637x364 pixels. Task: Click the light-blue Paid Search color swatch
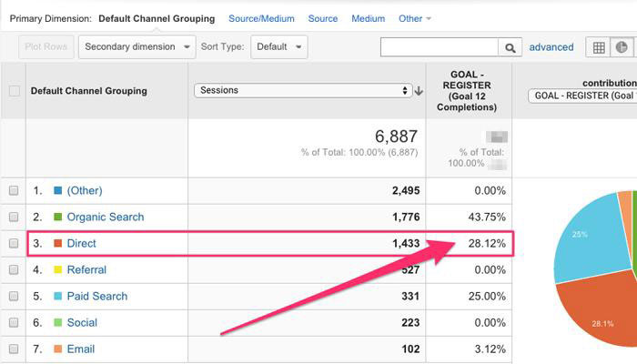pos(57,296)
